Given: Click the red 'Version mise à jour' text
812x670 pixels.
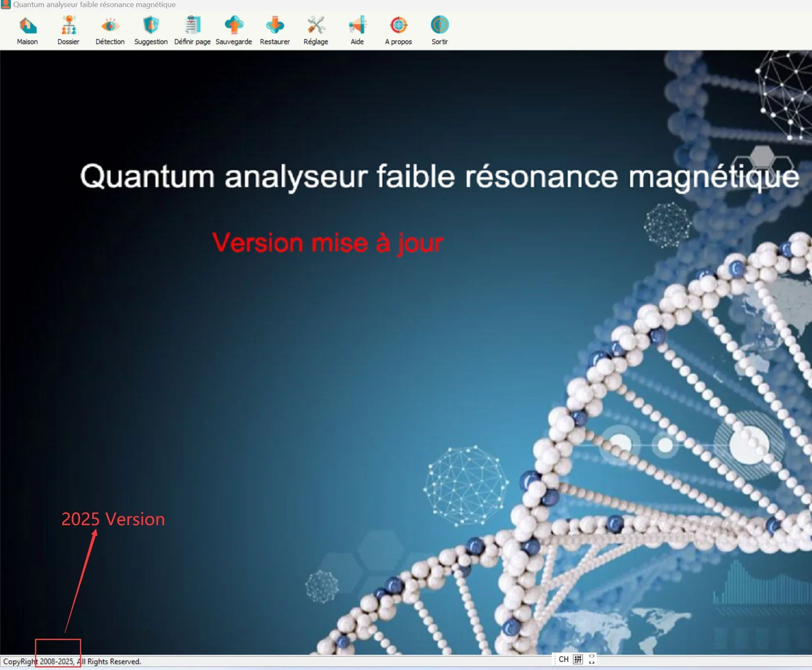Looking at the screenshot, I should pos(328,243).
